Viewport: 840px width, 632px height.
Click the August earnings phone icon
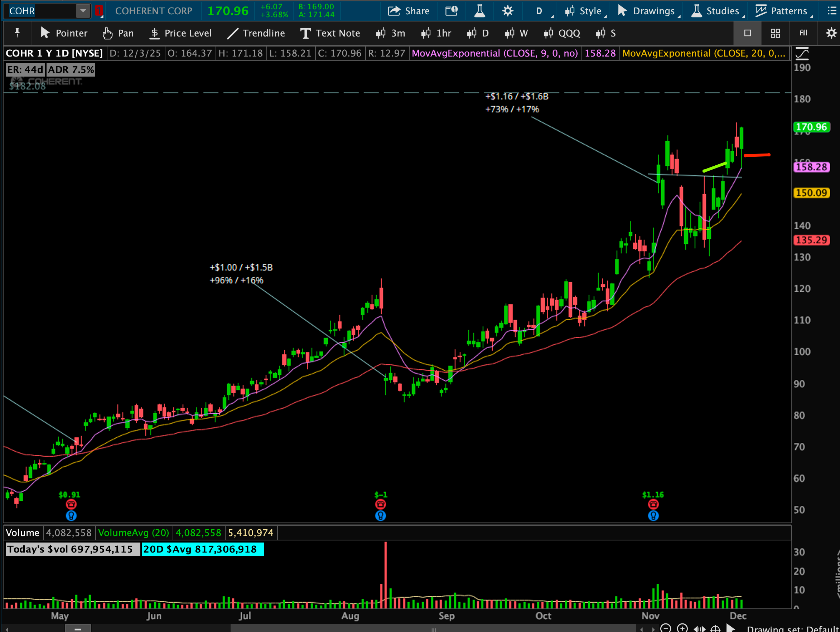click(x=381, y=504)
